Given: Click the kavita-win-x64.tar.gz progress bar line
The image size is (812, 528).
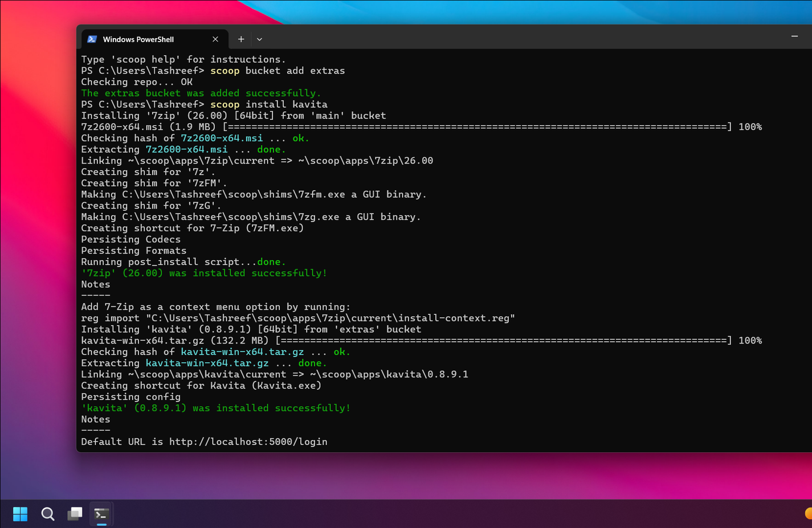Looking at the screenshot, I should [x=422, y=341].
